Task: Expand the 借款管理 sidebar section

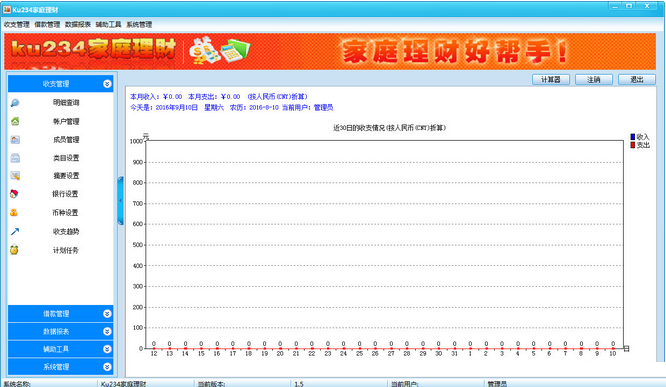Action: coord(60,314)
